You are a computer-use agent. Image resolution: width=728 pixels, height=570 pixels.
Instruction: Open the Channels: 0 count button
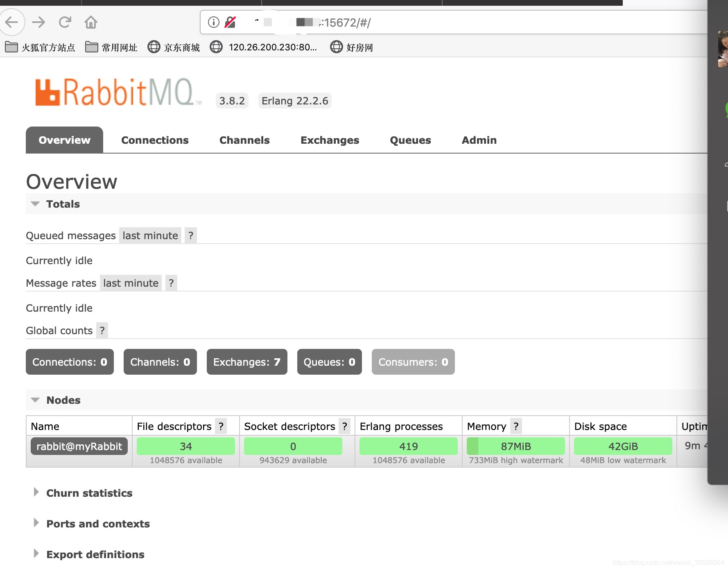click(x=160, y=362)
